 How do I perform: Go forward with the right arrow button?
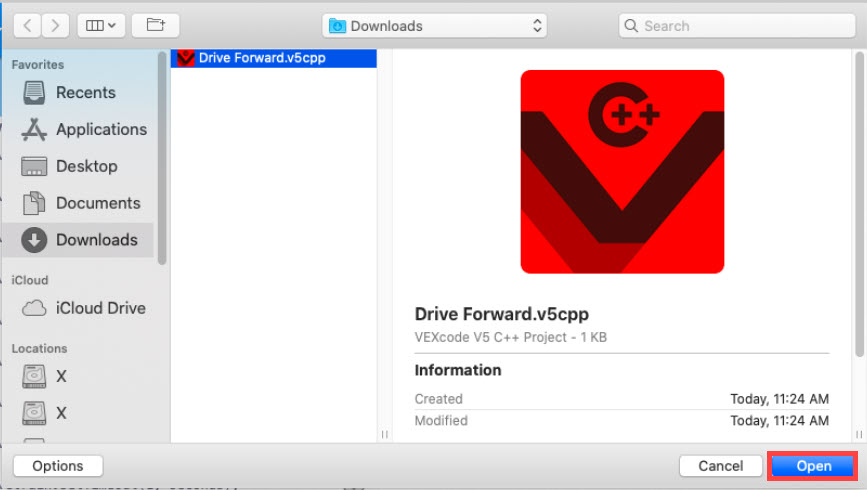tap(55, 25)
